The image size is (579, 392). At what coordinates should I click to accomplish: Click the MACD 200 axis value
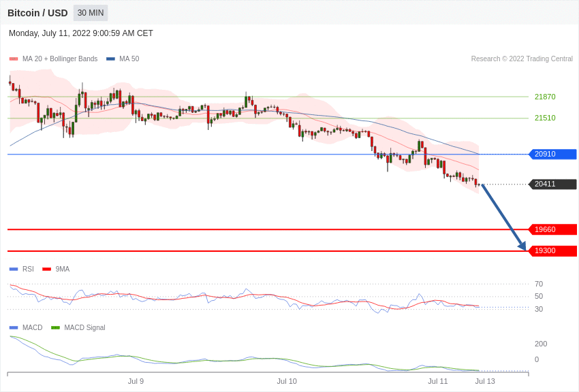541,344
